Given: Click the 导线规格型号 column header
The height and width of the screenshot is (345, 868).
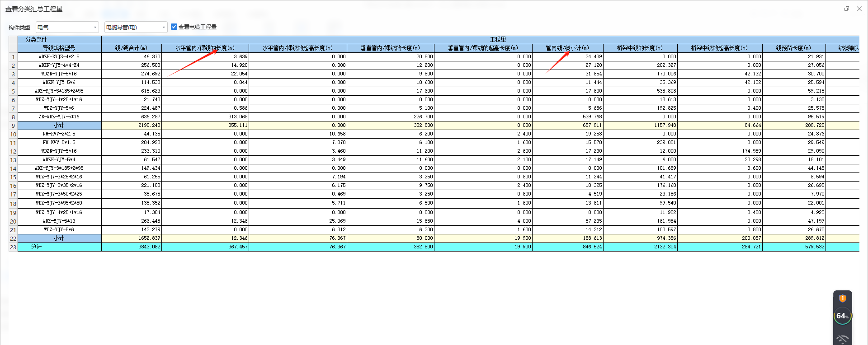Looking at the screenshot, I should [x=59, y=48].
